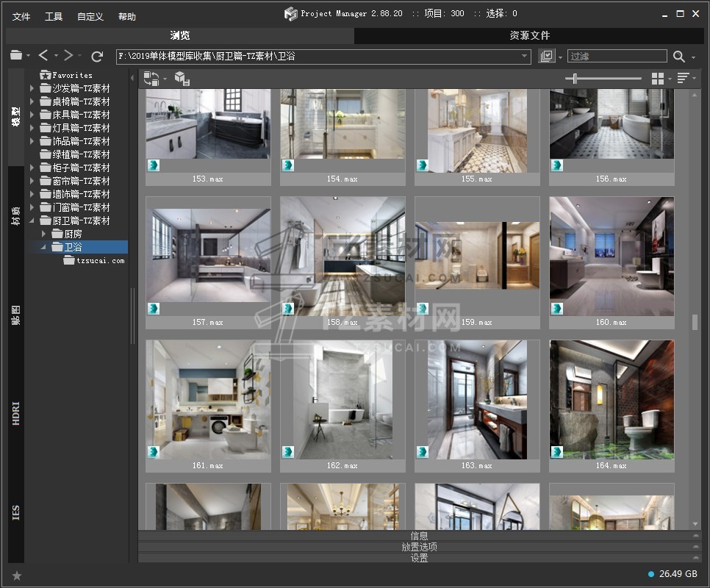Expand the 沙发篇-TZ素材 folder
Viewport: 710px width, 588px height.
(x=32, y=88)
